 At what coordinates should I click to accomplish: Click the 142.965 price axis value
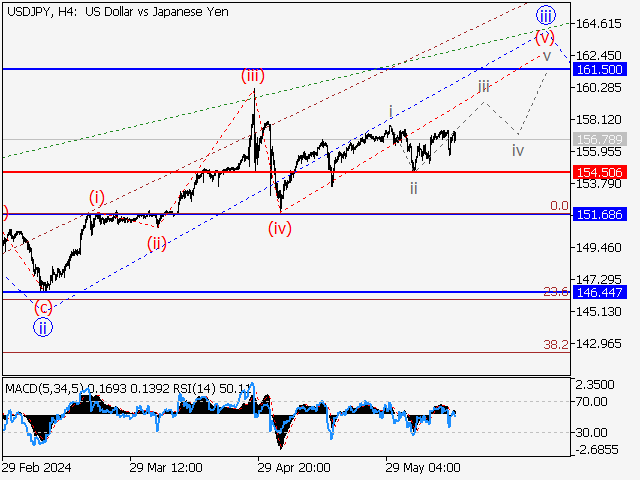click(598, 344)
